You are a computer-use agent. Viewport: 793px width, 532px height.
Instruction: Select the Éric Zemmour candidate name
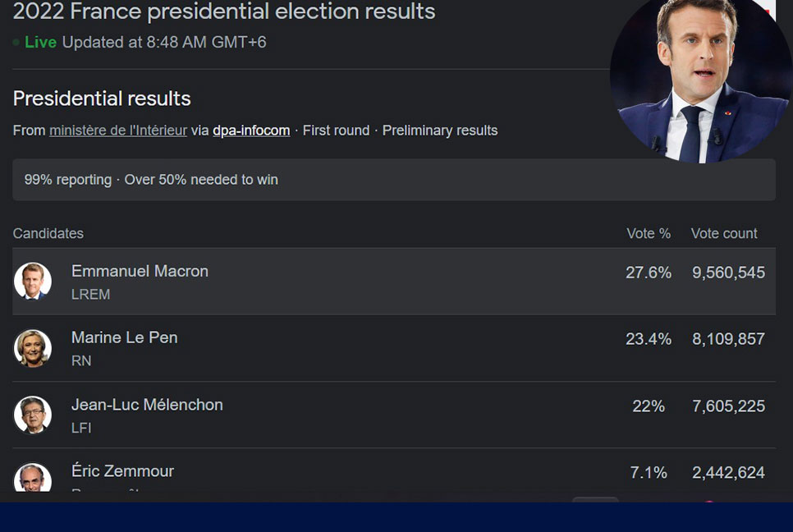point(122,470)
